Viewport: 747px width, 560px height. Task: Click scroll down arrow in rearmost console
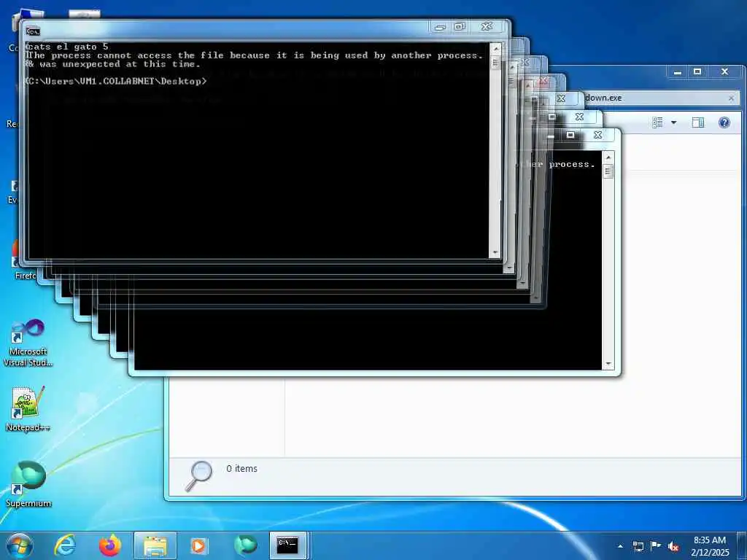click(608, 365)
